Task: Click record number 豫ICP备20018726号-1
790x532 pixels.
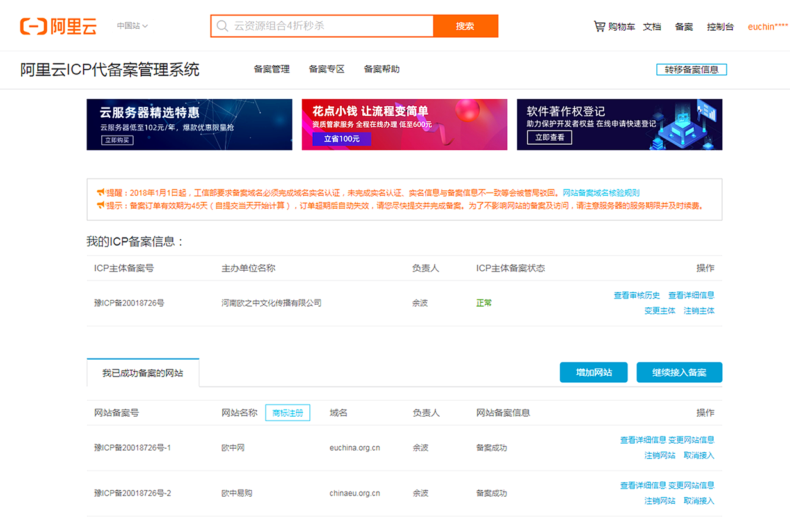Action: 133,447
